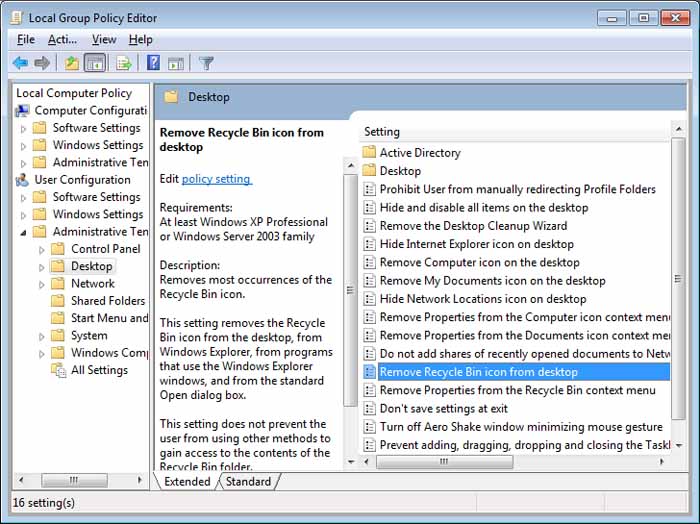The height and width of the screenshot is (524, 700).
Task: Select Do not add shares of recently opened documents
Action: 525,354
